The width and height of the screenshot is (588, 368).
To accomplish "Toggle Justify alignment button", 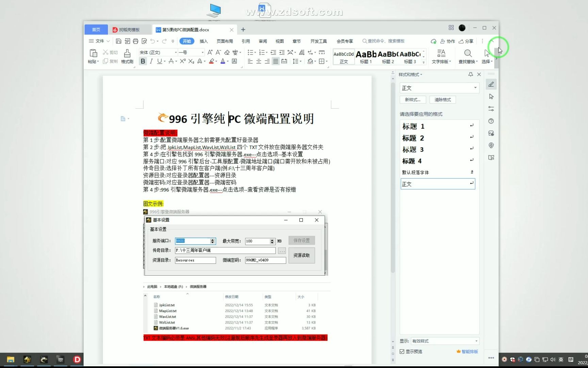I will (276, 61).
